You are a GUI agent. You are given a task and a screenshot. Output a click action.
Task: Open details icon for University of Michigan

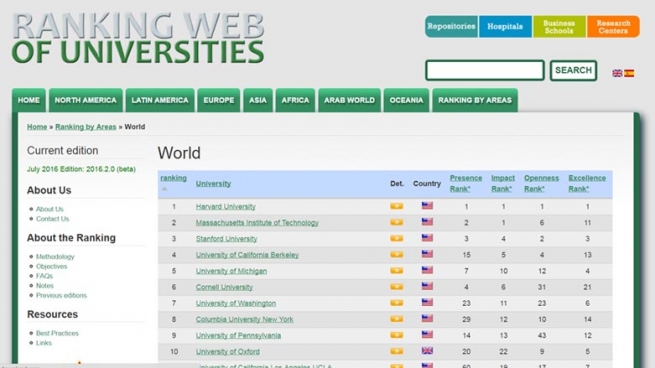point(396,271)
